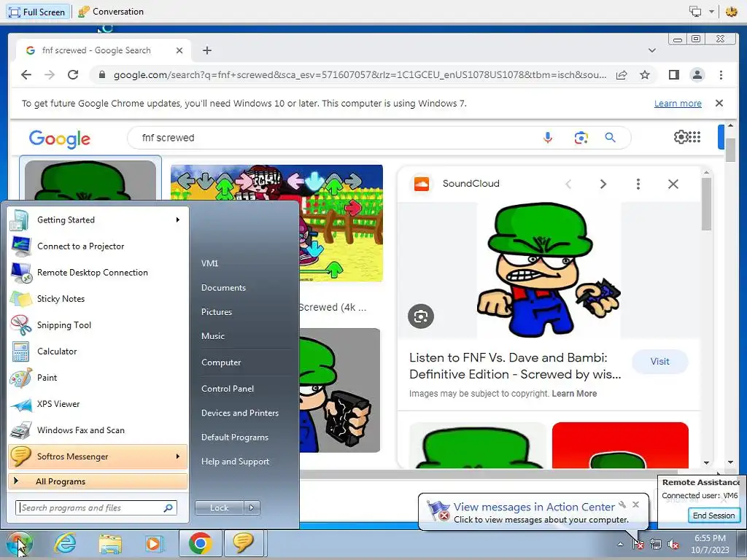Reload the Chrome page
The image size is (747, 560).
(x=73, y=75)
